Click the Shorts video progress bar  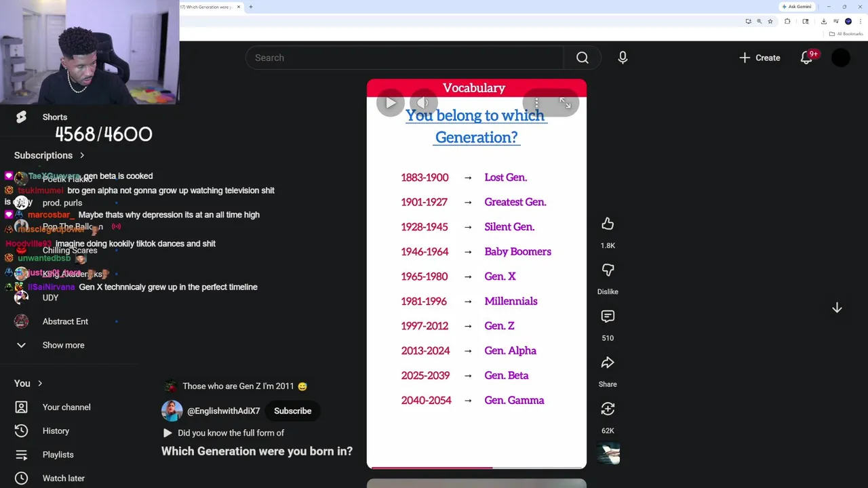pyautogui.click(x=477, y=467)
